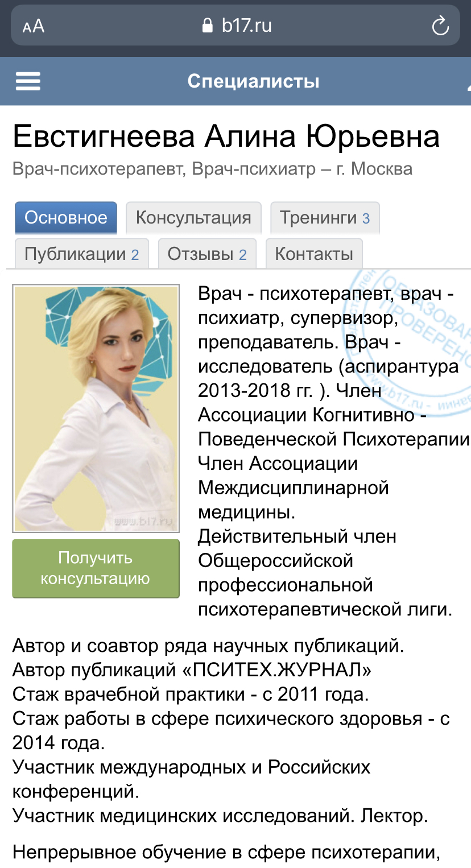471x868 pixels.
Task: Tap the Специалисты header title
Action: [253, 81]
